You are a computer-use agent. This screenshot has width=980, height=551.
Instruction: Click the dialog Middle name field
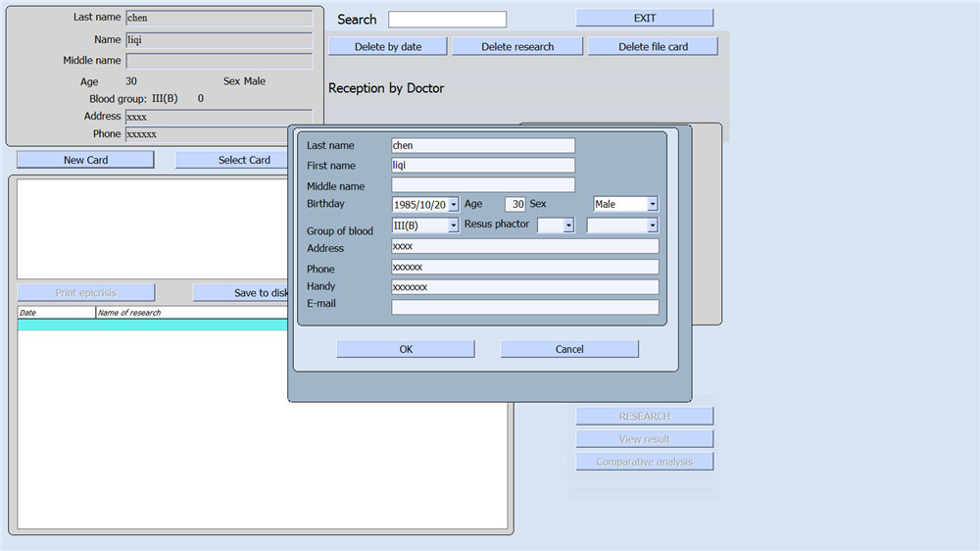click(x=483, y=185)
